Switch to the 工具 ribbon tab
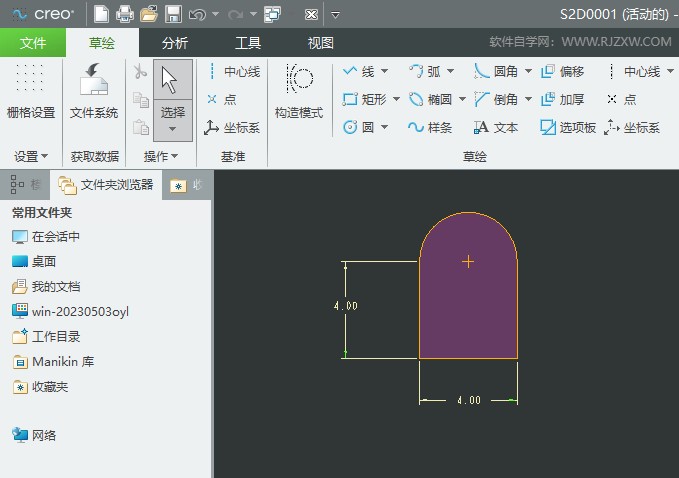The image size is (679, 478). coord(248,43)
